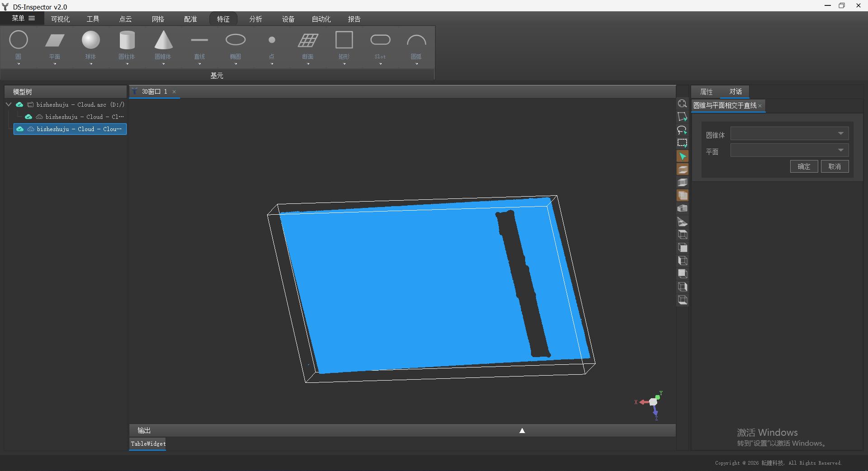The width and height of the screenshot is (868, 471).
Task: Click the zoom-to-fit magnifier icon
Action: [x=683, y=104]
